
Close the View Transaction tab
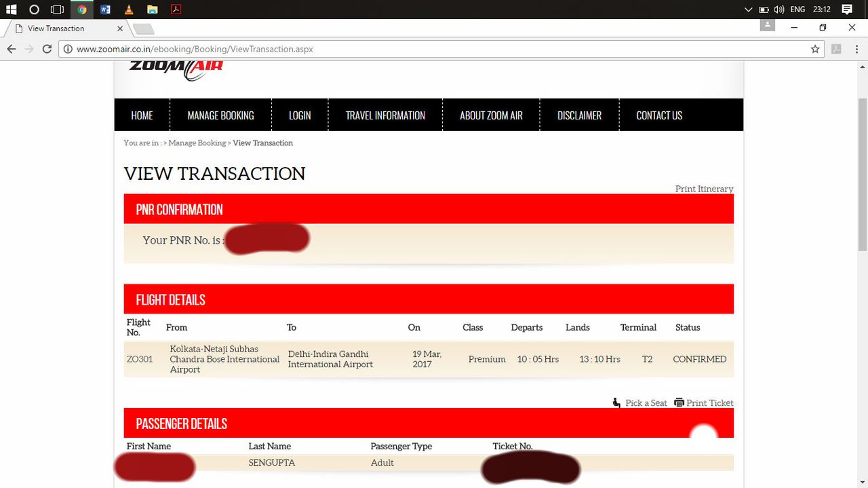pos(121,29)
